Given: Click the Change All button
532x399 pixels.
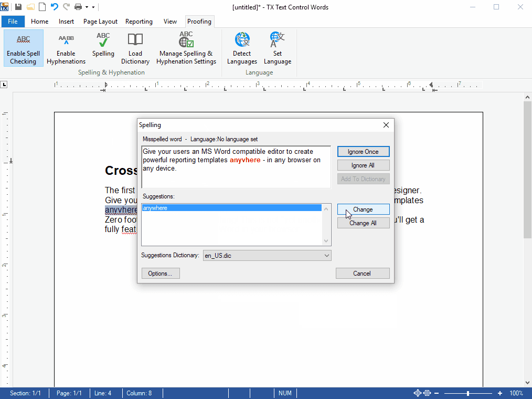Looking at the screenshot, I should [363, 223].
